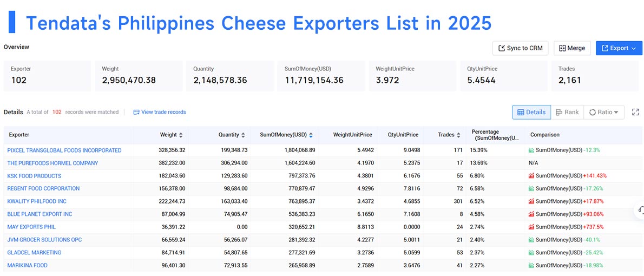Click the Merge button
This screenshot has width=644, height=276.
(x=572, y=48)
